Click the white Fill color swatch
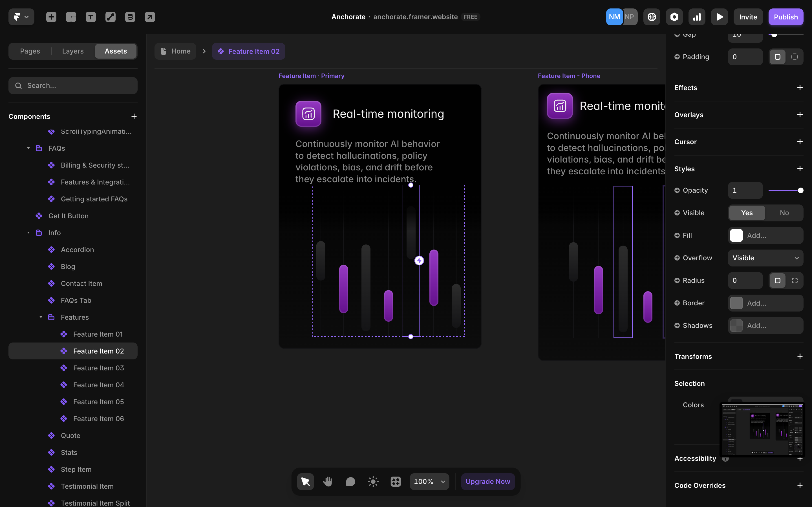The image size is (812, 507). [x=736, y=235]
